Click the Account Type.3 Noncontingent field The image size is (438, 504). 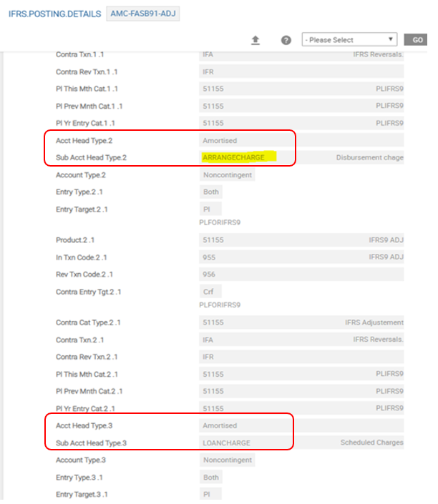coord(226,460)
